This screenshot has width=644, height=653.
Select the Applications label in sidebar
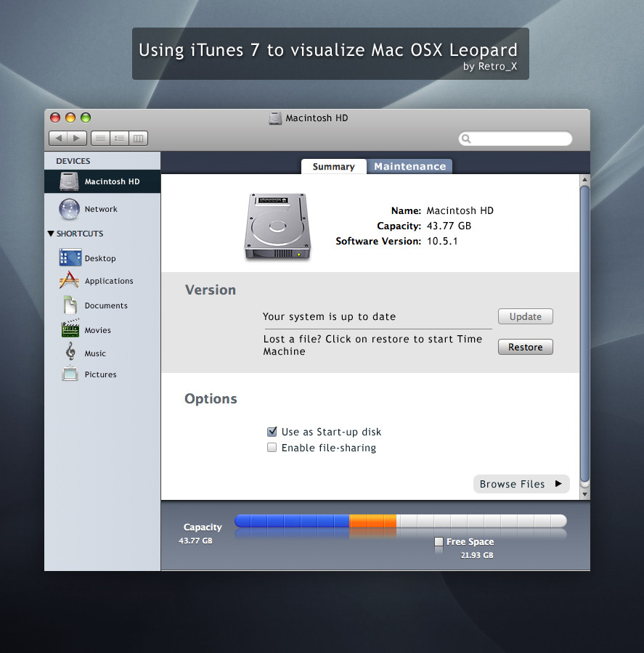(x=109, y=281)
